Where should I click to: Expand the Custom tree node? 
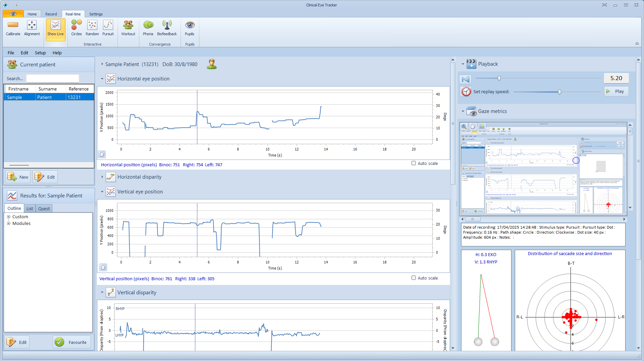[9, 217]
